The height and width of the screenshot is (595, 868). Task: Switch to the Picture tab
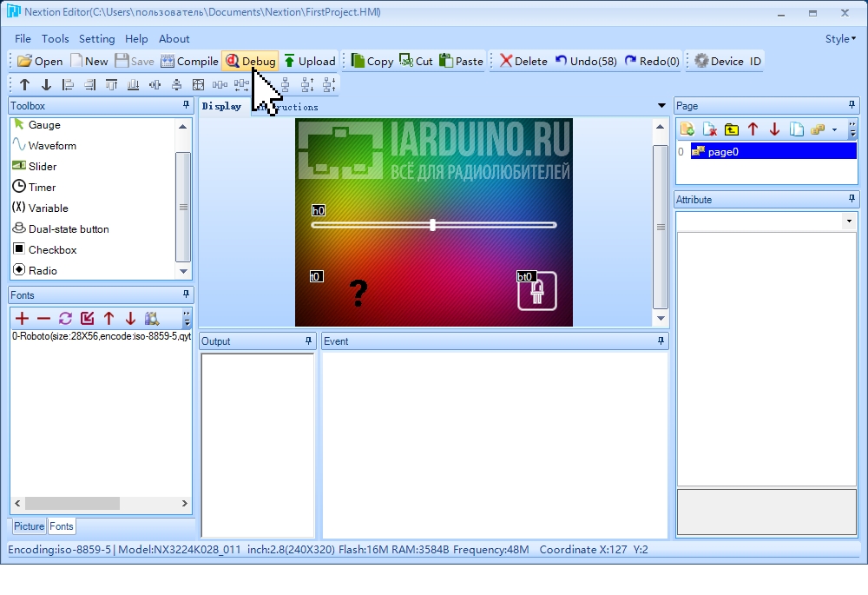(x=29, y=526)
